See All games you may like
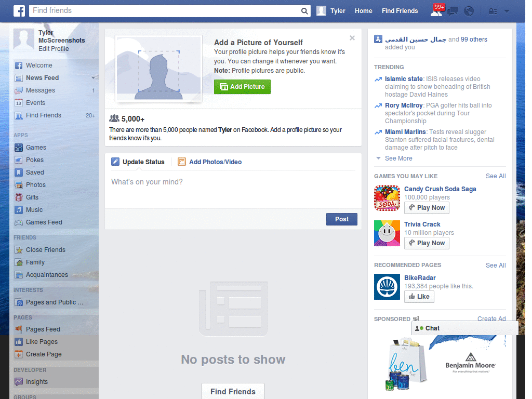532x399 pixels. click(x=495, y=176)
